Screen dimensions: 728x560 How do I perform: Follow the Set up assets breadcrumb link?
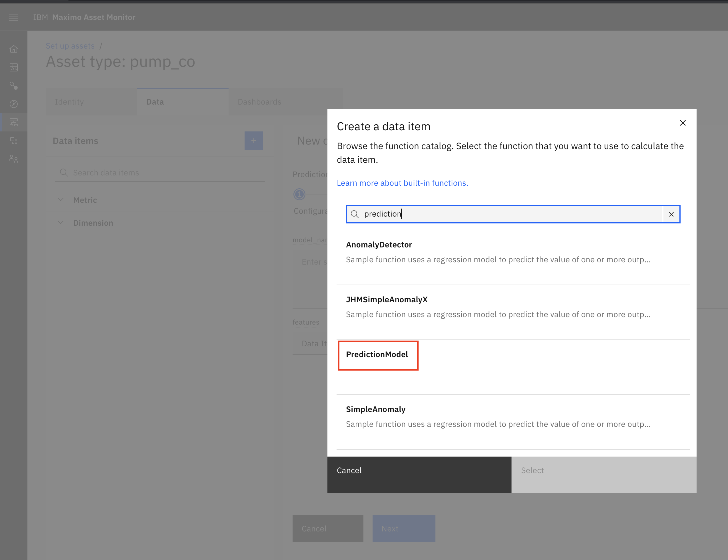pyautogui.click(x=70, y=46)
